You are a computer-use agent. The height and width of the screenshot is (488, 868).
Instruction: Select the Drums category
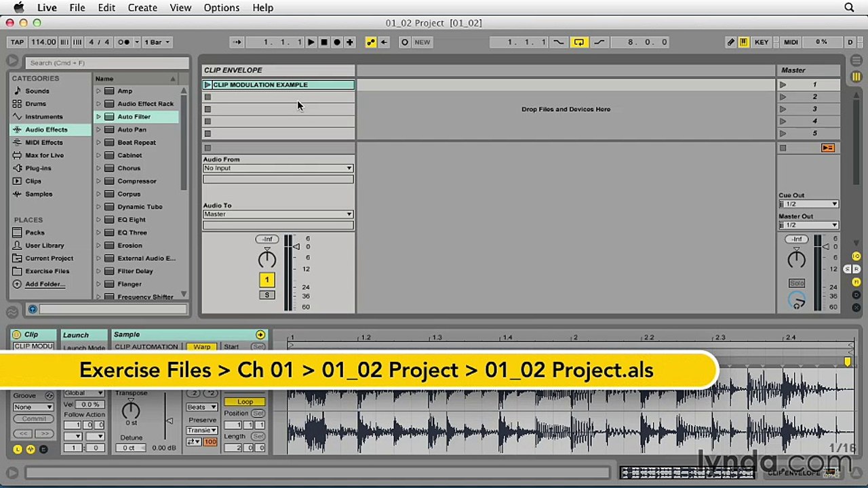[x=36, y=104]
